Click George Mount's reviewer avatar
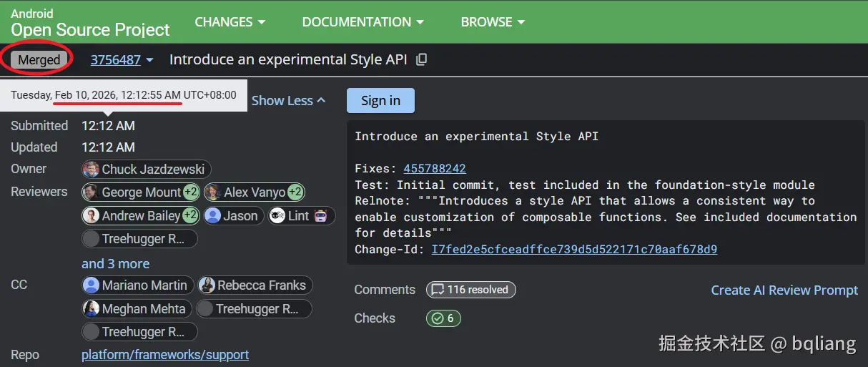Viewport: 868px width, 367px height. [91, 192]
